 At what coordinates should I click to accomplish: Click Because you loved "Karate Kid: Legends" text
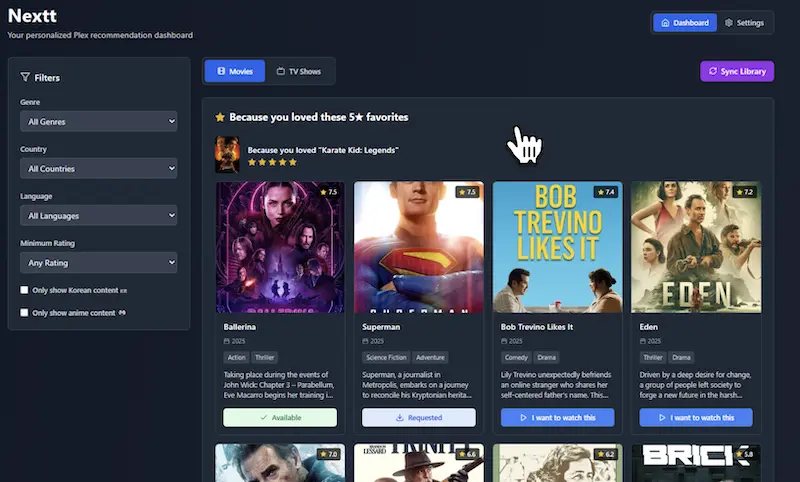(323, 150)
